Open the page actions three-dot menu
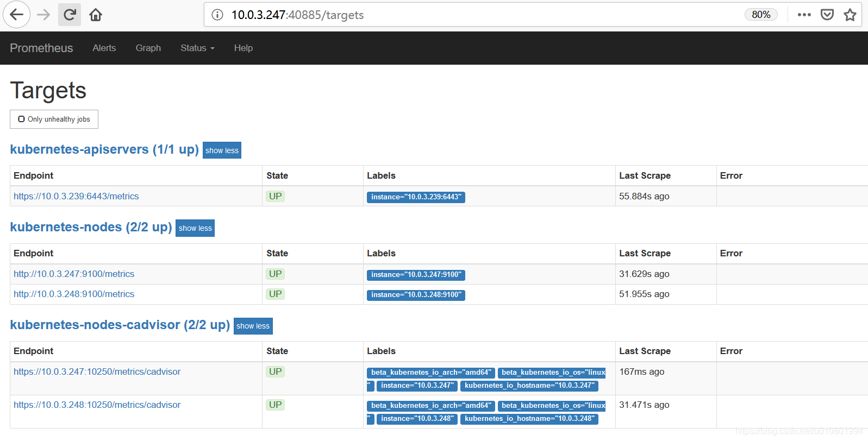This screenshot has width=868, height=441. click(804, 15)
